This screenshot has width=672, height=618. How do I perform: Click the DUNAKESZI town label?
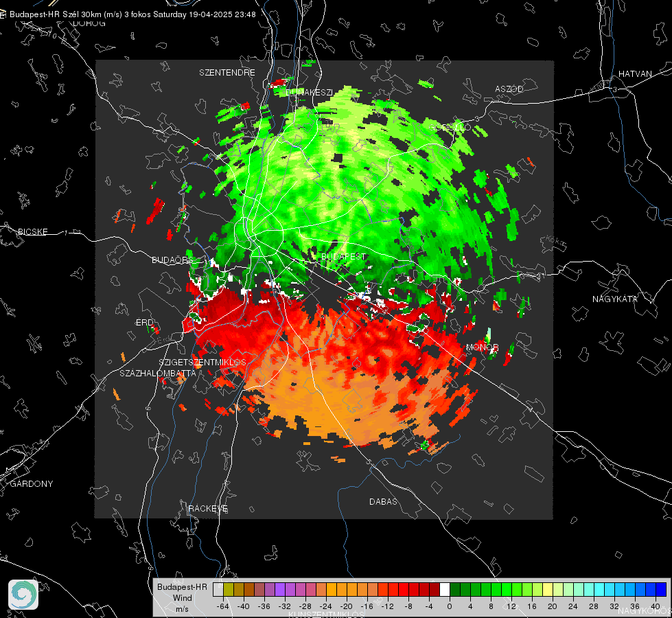point(309,92)
